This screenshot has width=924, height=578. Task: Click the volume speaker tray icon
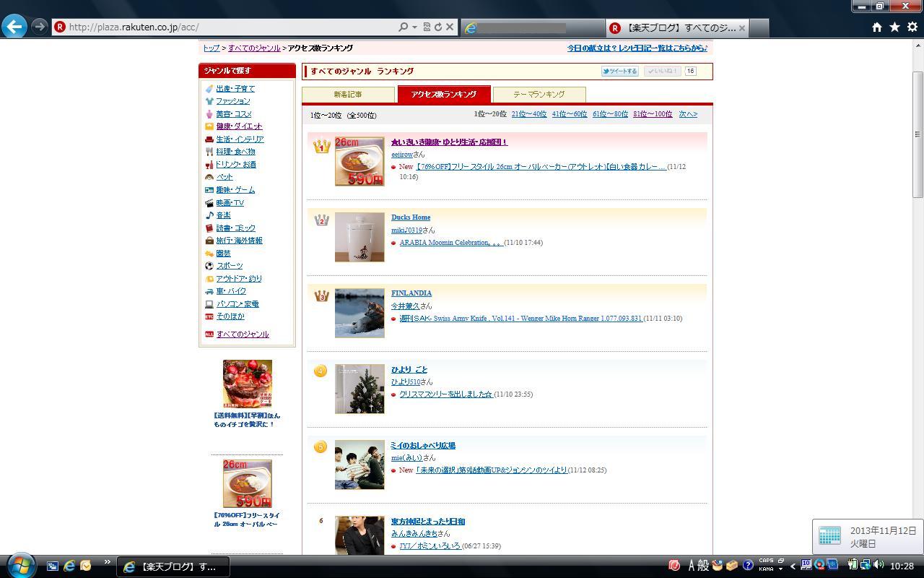click(879, 565)
